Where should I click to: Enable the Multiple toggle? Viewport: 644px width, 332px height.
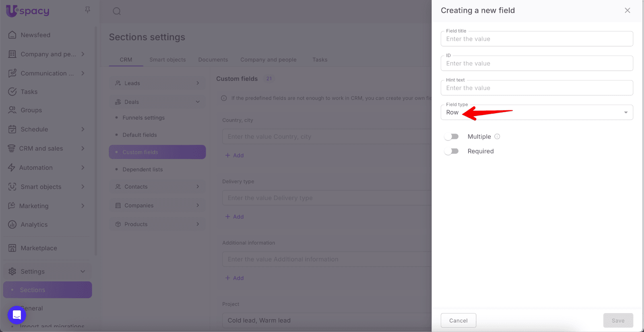[451, 137]
